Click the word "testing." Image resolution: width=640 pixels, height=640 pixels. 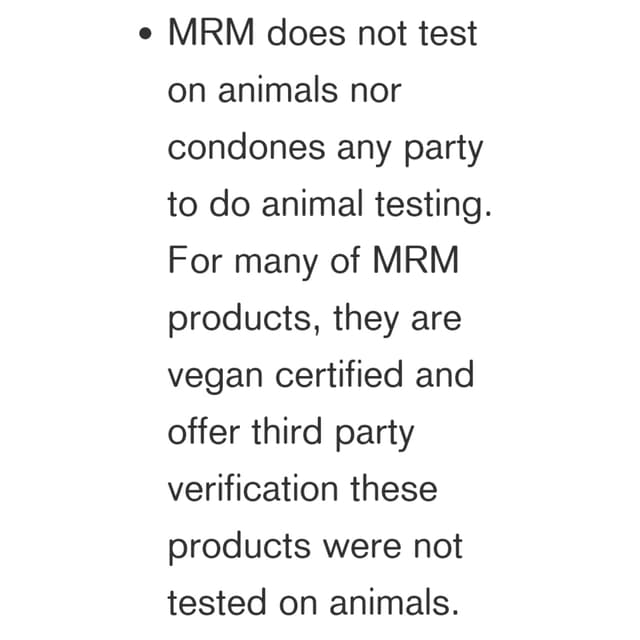point(433,204)
